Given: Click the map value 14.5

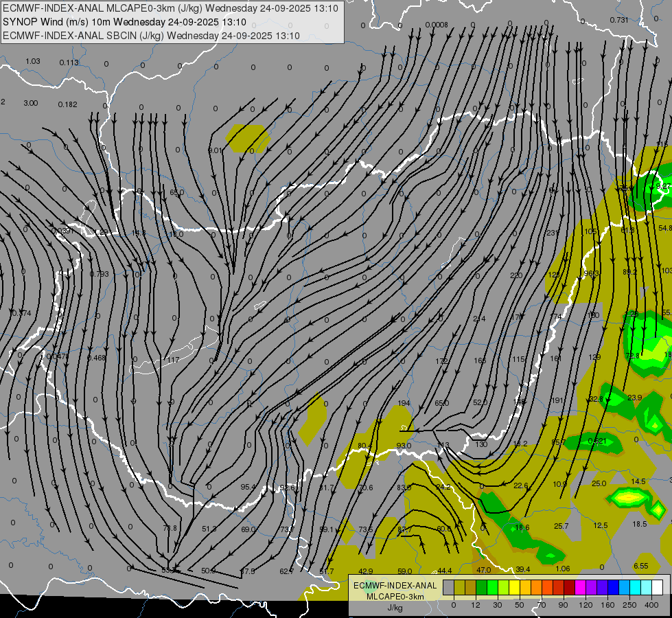Looking at the screenshot, I should coord(638,481).
